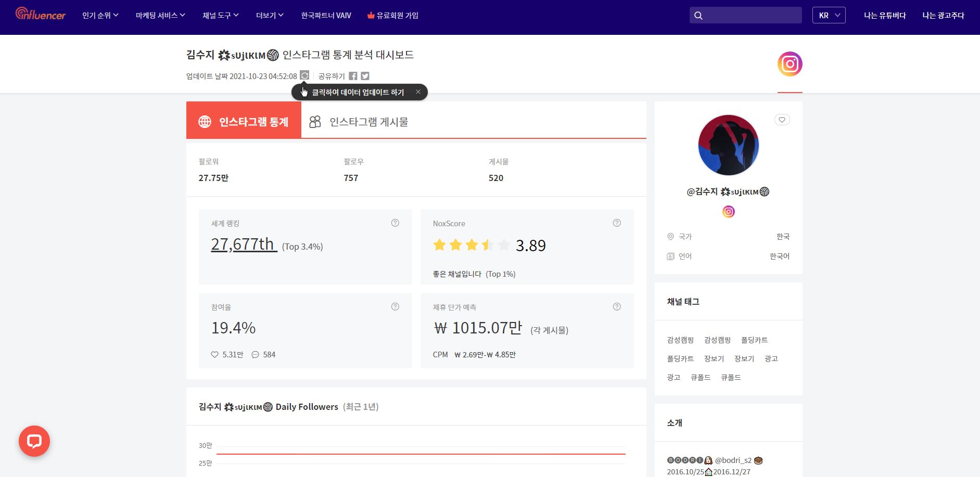Click the 유료회원 가입 link
Viewport: 980px width, 477px height.
click(393, 16)
